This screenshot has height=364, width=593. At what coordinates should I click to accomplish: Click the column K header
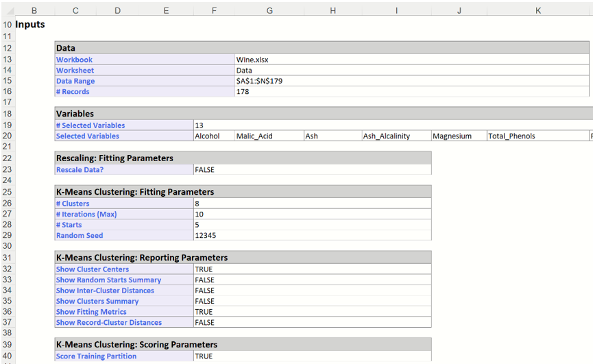pos(537,11)
